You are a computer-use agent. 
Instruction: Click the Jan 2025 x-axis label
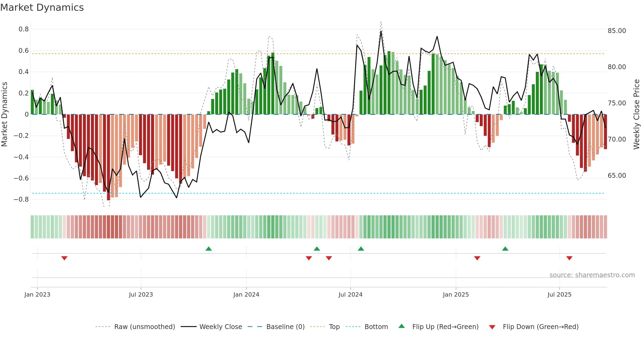point(456,294)
